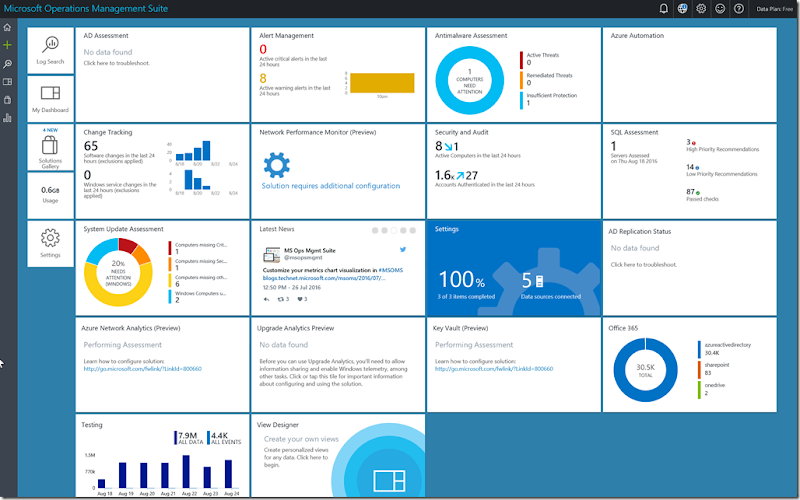Open Key Vault configuration fwlink

coord(494,368)
